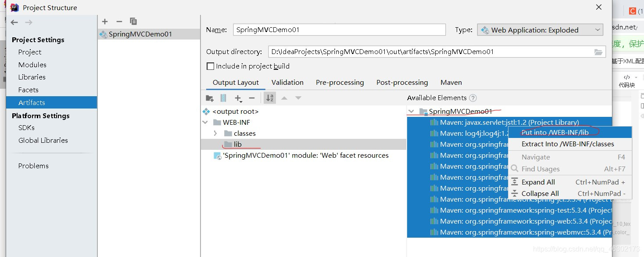Go back with the left arrow

[x=14, y=22]
